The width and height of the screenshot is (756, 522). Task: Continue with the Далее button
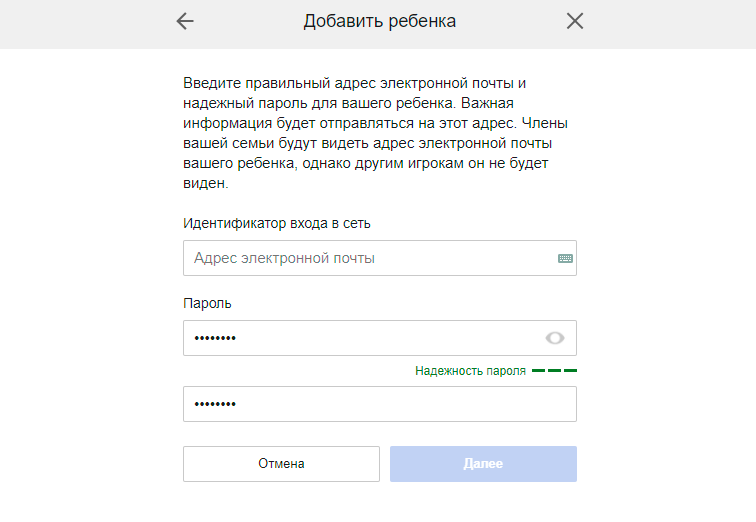(x=483, y=464)
